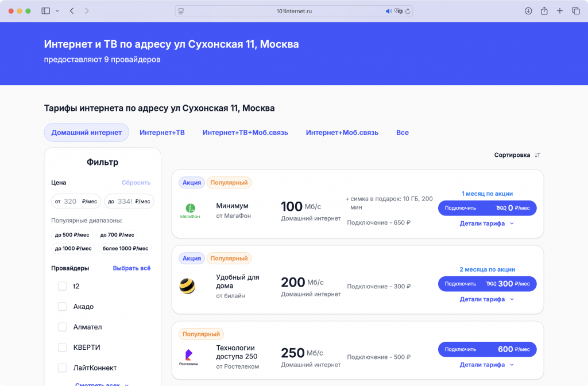Click the МегаФон logo icon

(190, 210)
